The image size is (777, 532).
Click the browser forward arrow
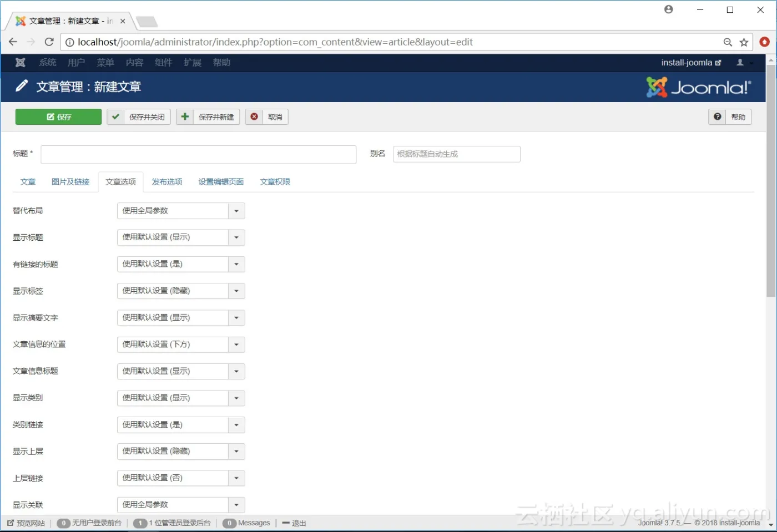coord(31,42)
